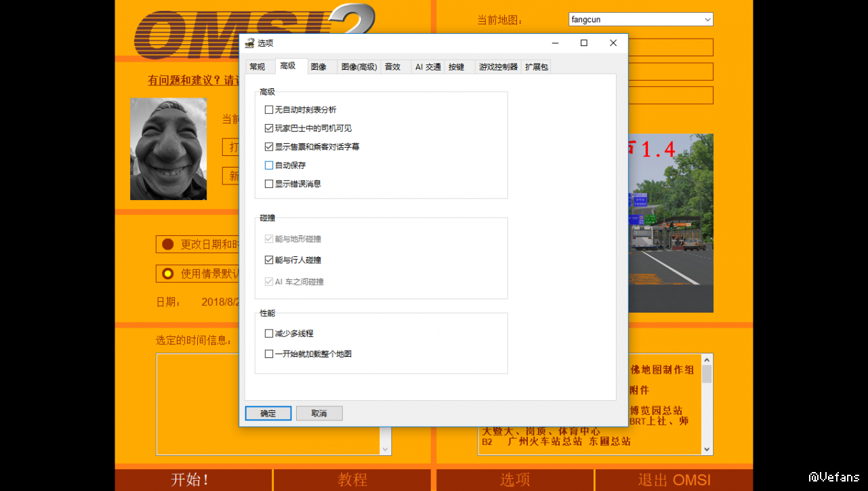The width and height of the screenshot is (868, 491).
Task: Enable the 自动保存 checkbox
Action: tap(269, 165)
